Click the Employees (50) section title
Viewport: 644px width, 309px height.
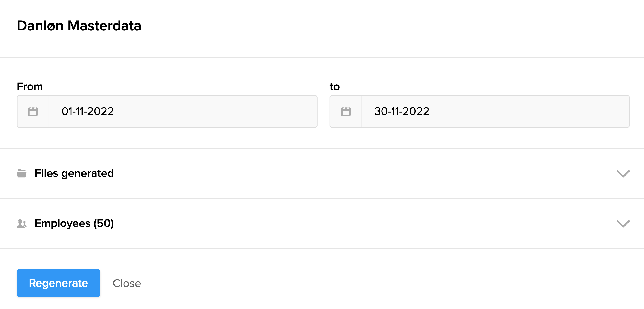coord(74,223)
